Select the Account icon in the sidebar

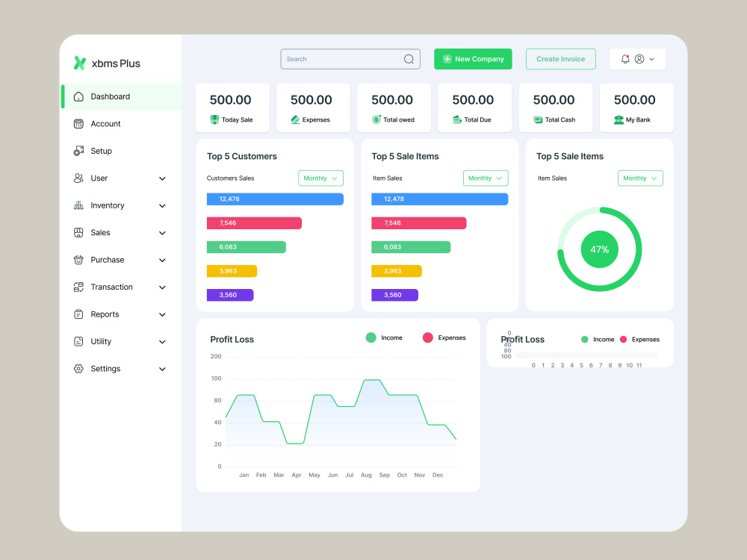tap(79, 123)
